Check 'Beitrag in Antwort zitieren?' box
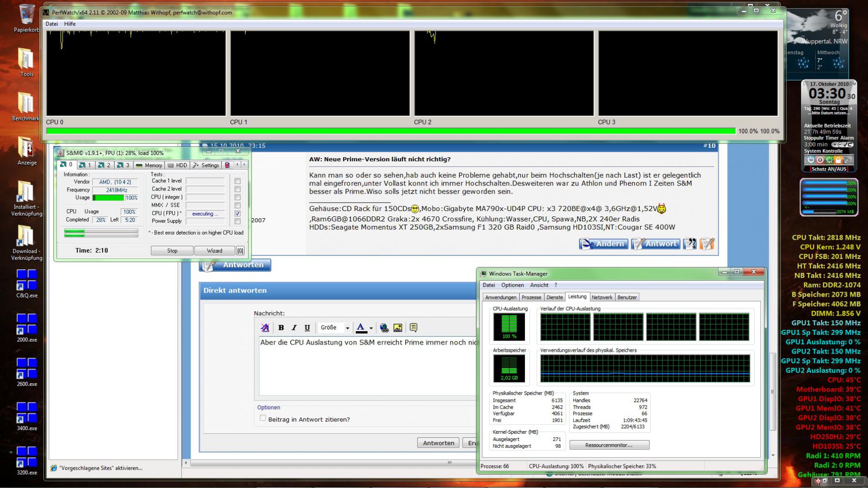This screenshot has height=488, width=868. point(262,418)
